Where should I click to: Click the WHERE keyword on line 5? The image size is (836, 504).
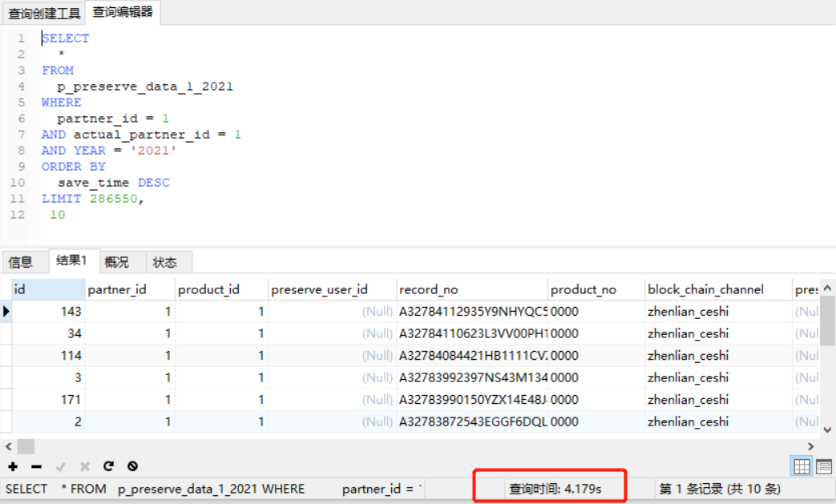(61, 103)
